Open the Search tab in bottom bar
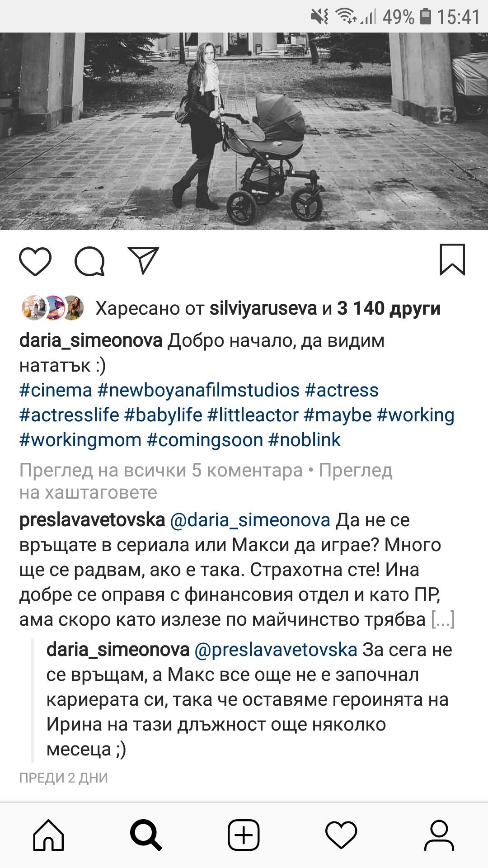 tap(146, 835)
